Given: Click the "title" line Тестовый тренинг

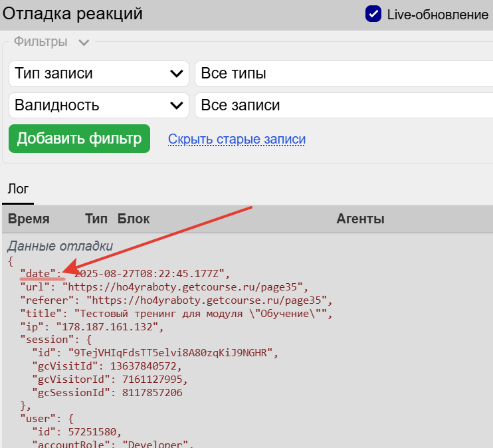Looking at the screenshot, I should (x=176, y=313).
